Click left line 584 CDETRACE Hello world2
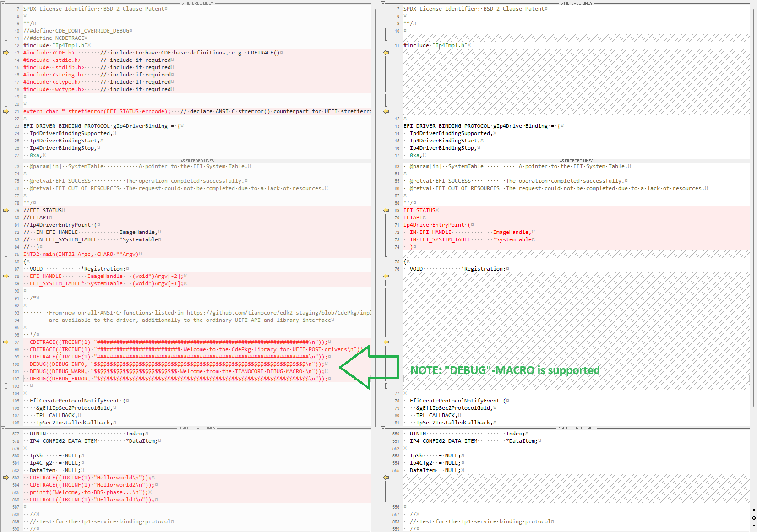757x532 pixels. 93,485
